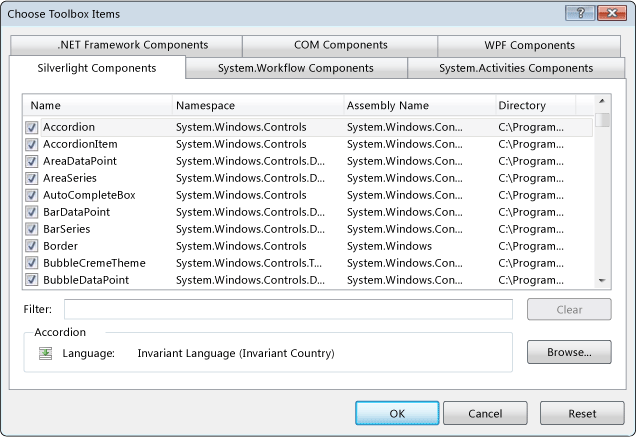Select the Silverlight Components tab
The width and height of the screenshot is (636, 437).
point(97,68)
